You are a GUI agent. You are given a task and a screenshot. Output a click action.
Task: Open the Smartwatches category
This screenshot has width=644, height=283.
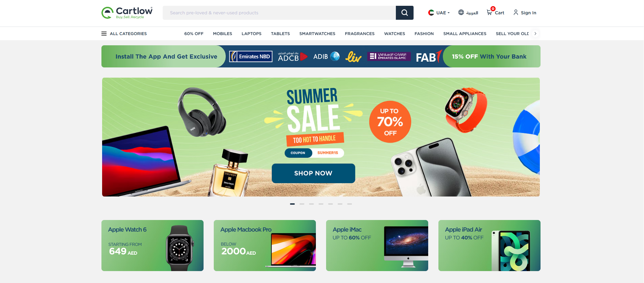(317, 34)
